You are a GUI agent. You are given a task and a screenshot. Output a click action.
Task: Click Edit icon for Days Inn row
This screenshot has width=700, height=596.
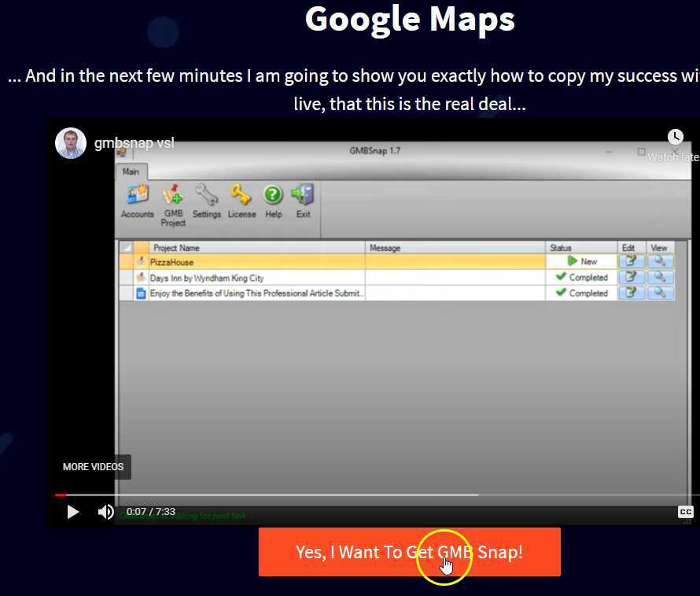coord(632,278)
